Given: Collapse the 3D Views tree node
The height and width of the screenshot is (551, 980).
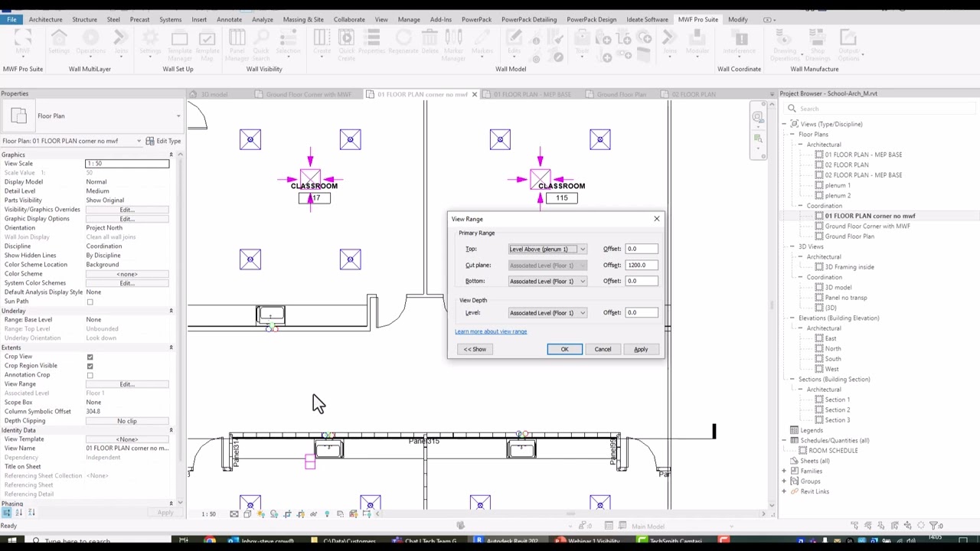Looking at the screenshot, I should pyautogui.click(x=792, y=246).
